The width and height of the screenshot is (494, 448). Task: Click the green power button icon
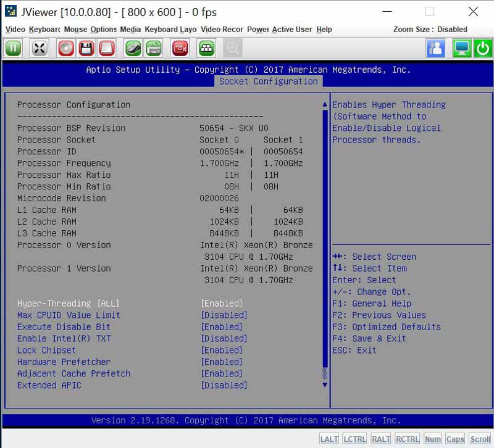click(x=482, y=48)
